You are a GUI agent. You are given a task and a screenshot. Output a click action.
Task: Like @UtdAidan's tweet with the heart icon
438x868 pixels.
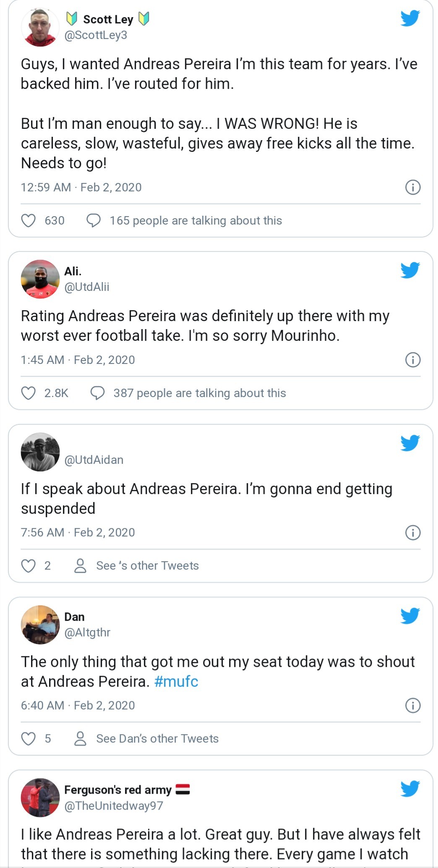coord(29,565)
